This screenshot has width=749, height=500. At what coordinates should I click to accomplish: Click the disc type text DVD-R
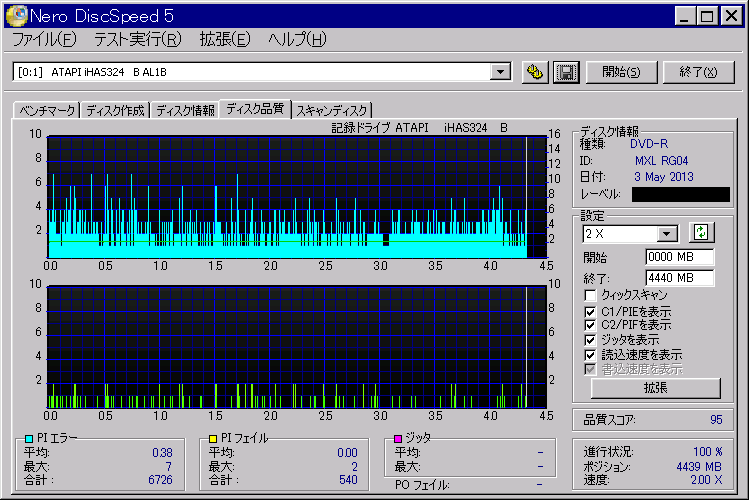(x=649, y=144)
